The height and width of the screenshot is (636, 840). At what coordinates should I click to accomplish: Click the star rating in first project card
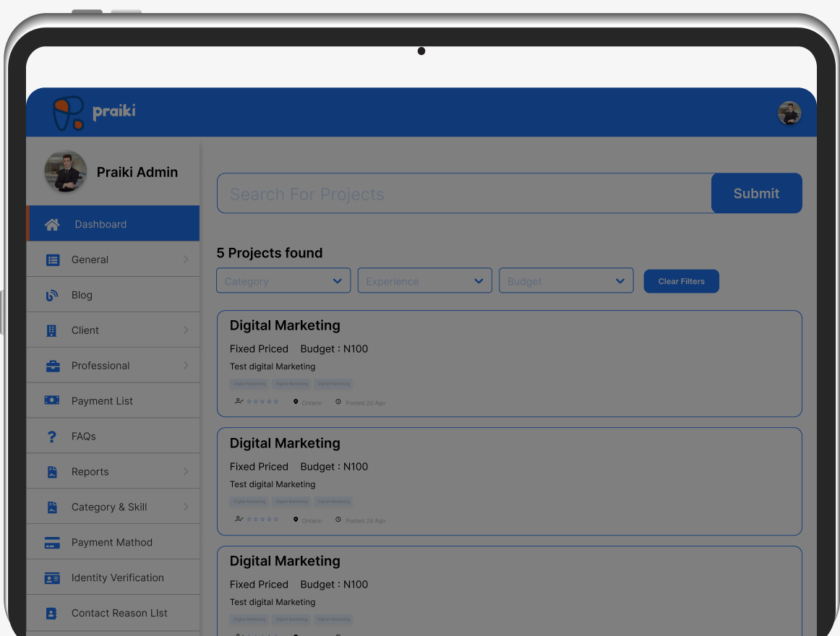click(x=262, y=401)
